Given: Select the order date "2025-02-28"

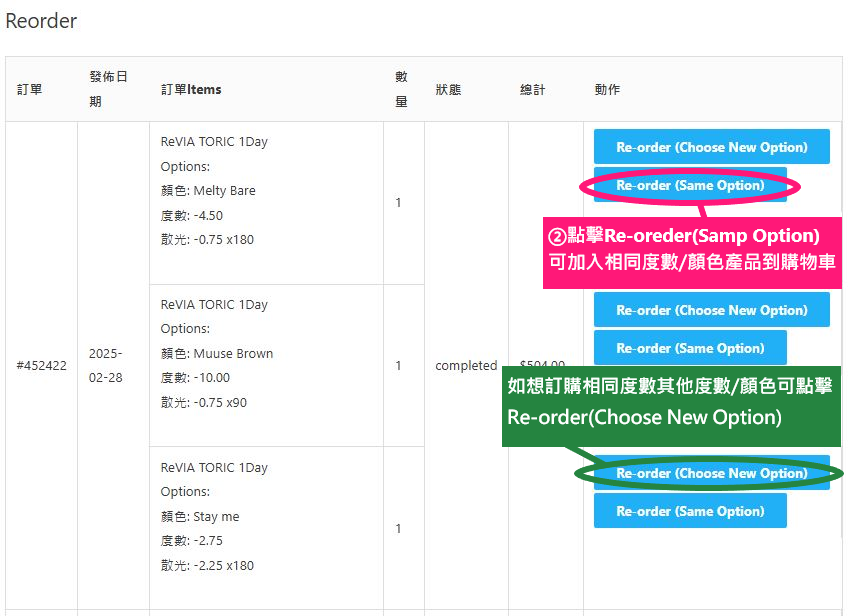Looking at the screenshot, I should [106, 366].
